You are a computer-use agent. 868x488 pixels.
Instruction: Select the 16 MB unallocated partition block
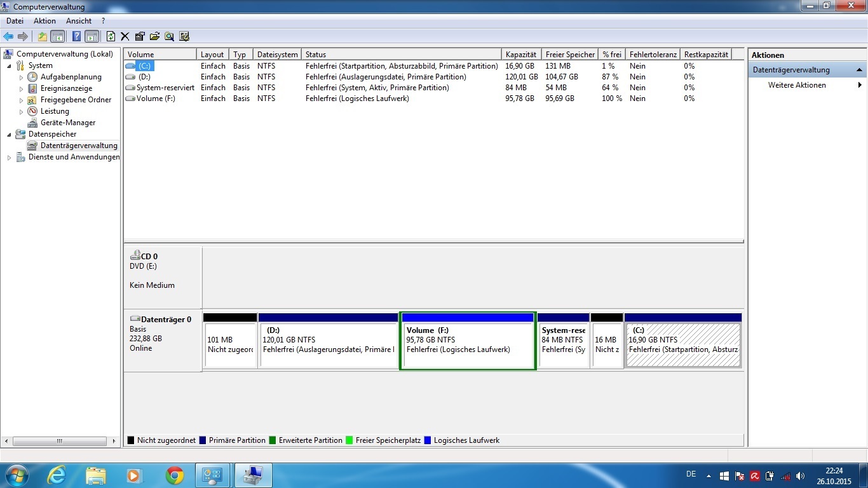pos(606,340)
